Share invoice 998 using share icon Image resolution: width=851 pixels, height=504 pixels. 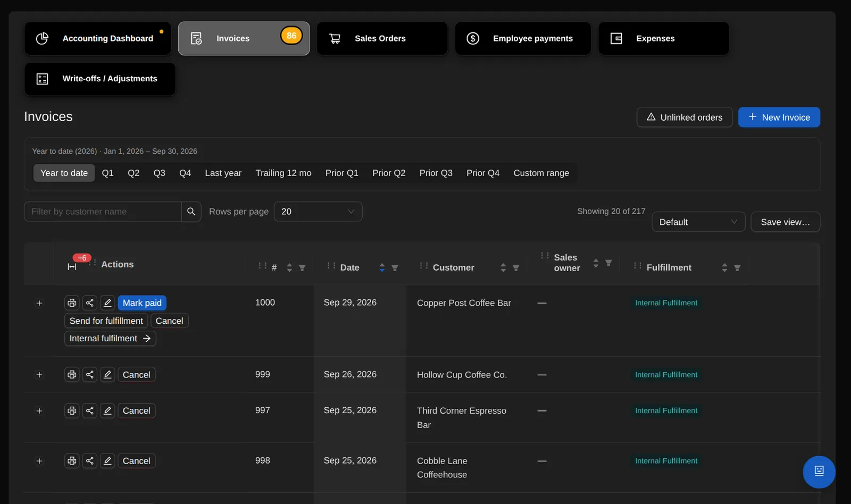tap(90, 461)
